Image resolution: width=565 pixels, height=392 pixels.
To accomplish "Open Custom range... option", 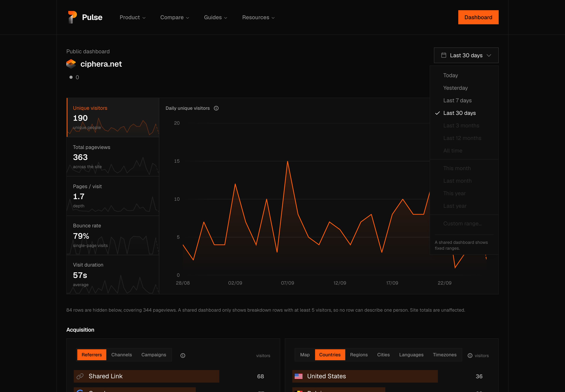I will [464, 223].
